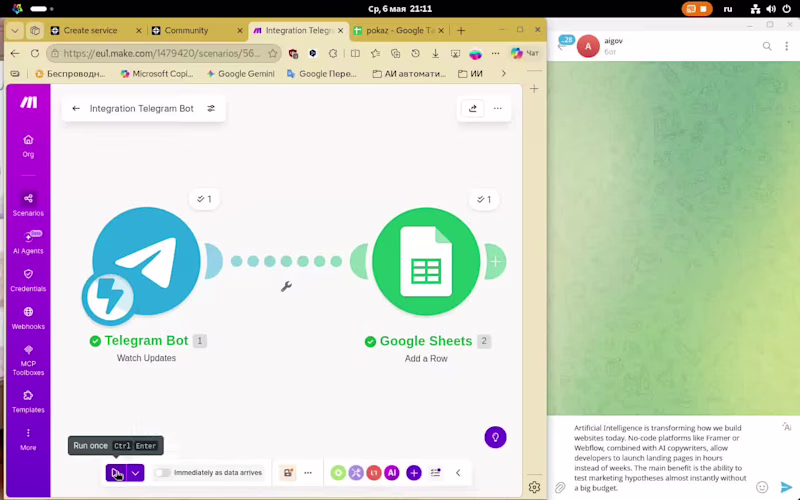
Task: Open Org in the Make sidebar
Action: [x=28, y=146]
